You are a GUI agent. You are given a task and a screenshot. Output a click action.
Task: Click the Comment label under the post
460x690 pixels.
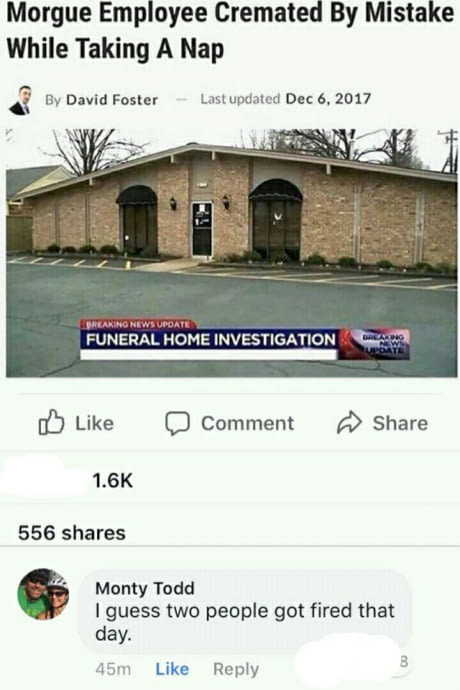(x=247, y=423)
